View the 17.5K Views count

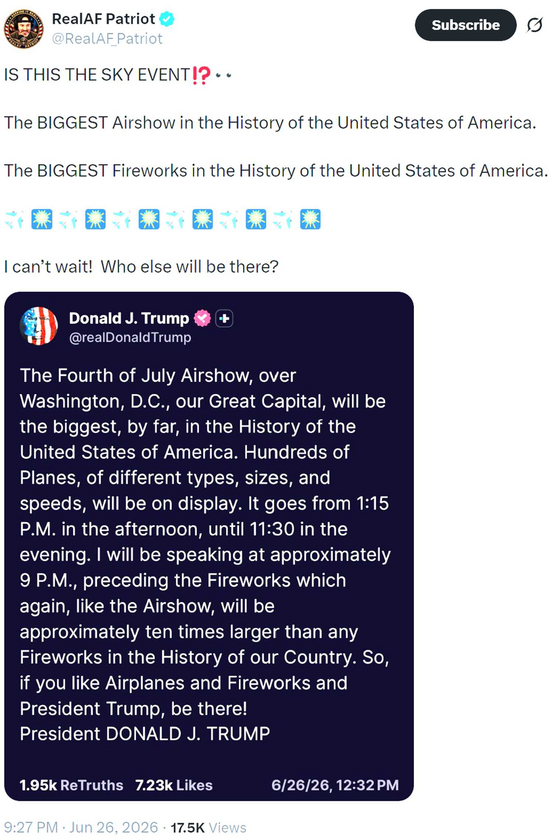click(208, 827)
